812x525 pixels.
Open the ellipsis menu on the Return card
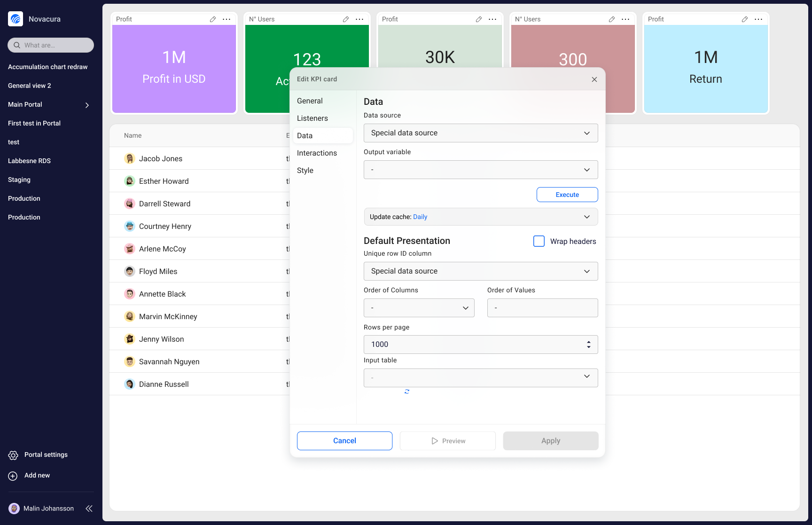(x=758, y=19)
